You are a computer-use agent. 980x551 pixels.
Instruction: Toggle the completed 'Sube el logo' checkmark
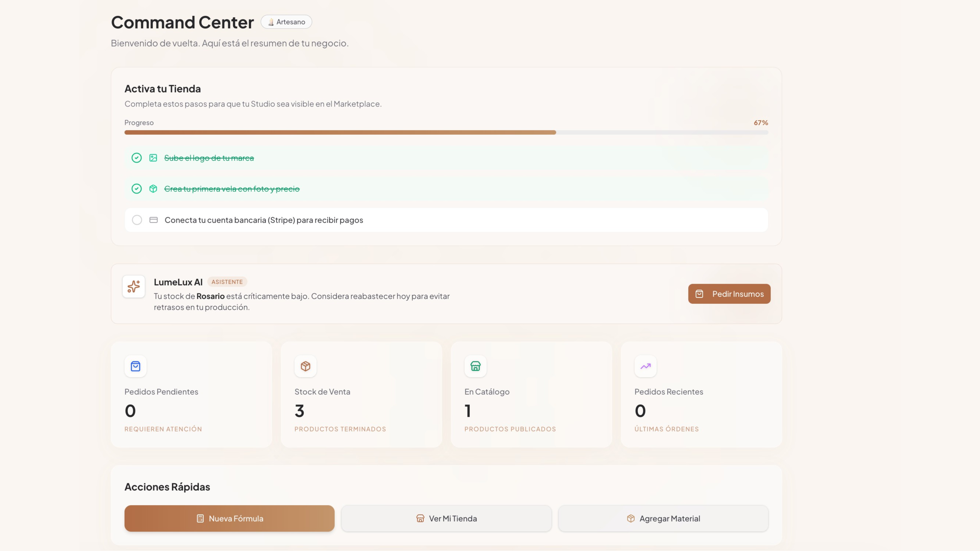point(137,158)
